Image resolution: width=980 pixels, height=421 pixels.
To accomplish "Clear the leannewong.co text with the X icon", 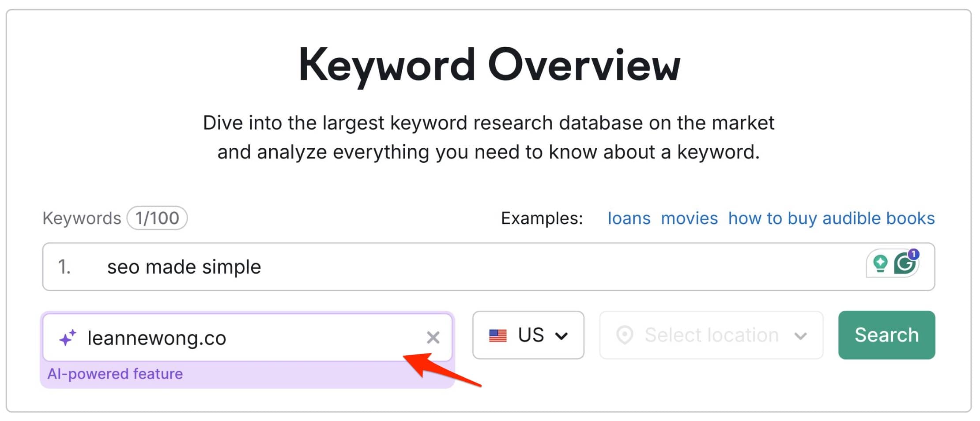I will (433, 337).
